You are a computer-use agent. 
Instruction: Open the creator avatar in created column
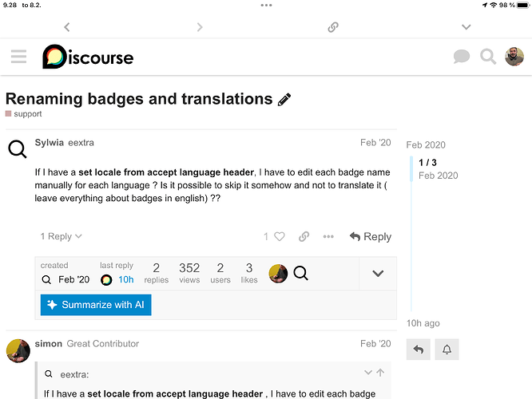[46, 279]
